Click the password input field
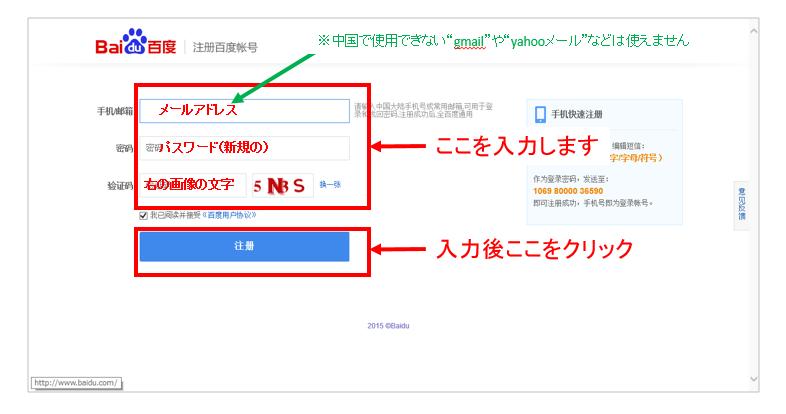Image resolution: width=786 pixels, height=414 pixels. (244, 148)
